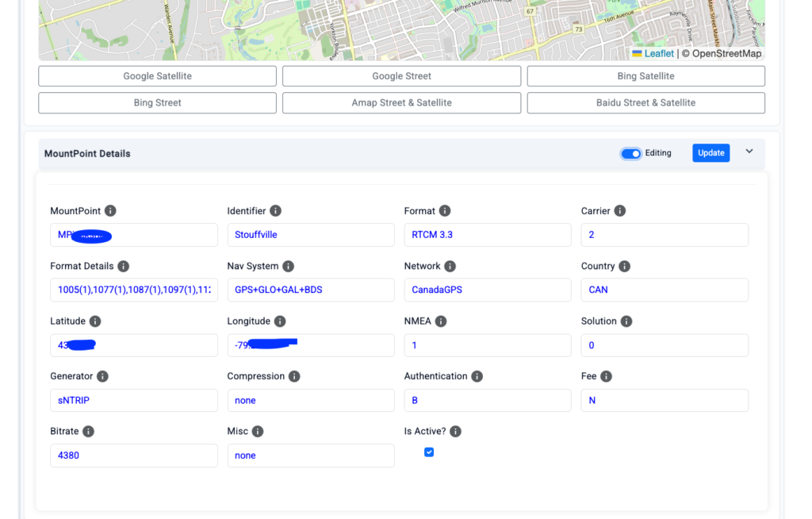This screenshot has height=519, width=812.
Task: Turn off the Editing toggle switch
Action: point(631,153)
